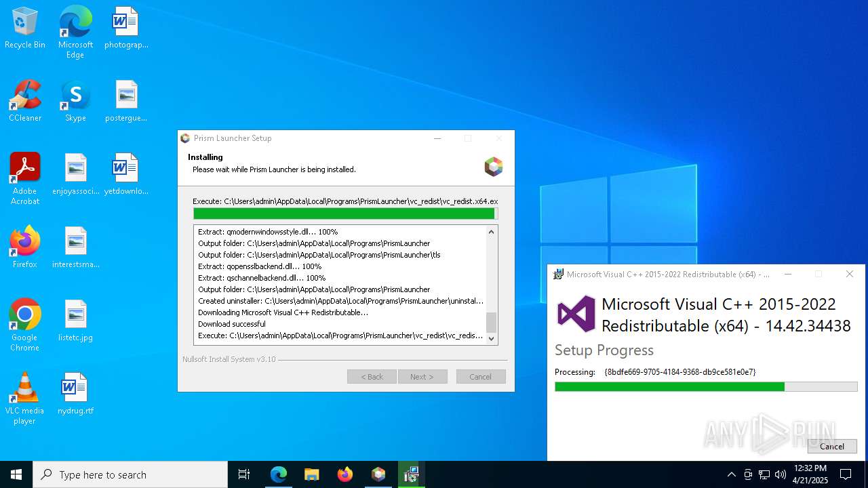The height and width of the screenshot is (488, 868).
Task: Open the Recycle Bin desktop icon
Action: point(25,28)
